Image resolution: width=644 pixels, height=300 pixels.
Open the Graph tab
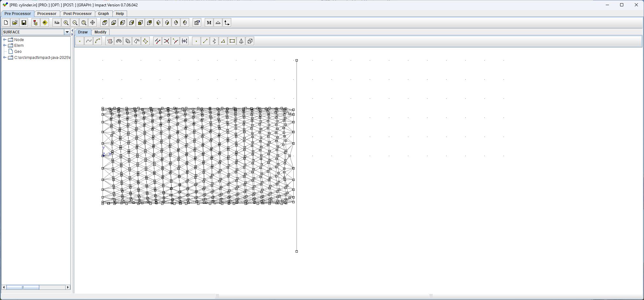(x=103, y=14)
